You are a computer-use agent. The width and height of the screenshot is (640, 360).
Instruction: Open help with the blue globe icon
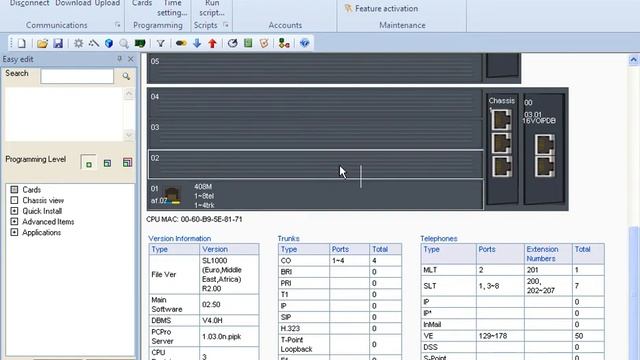pyautogui.click(x=304, y=43)
